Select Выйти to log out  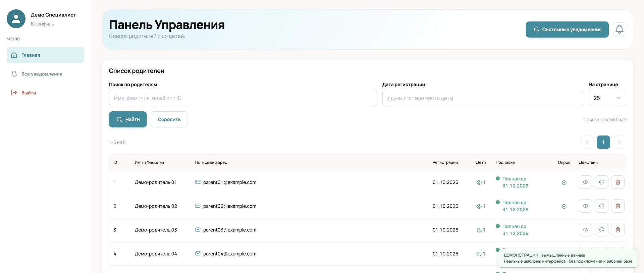coord(45,93)
